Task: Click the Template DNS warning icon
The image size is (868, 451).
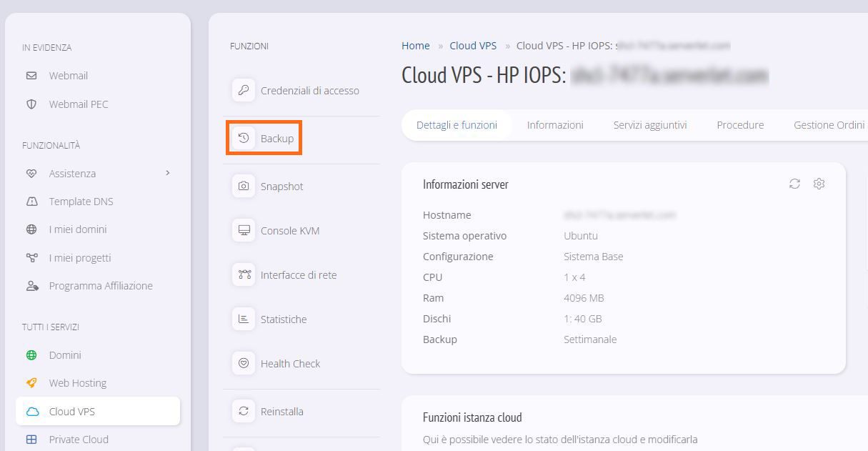Action: [31, 202]
